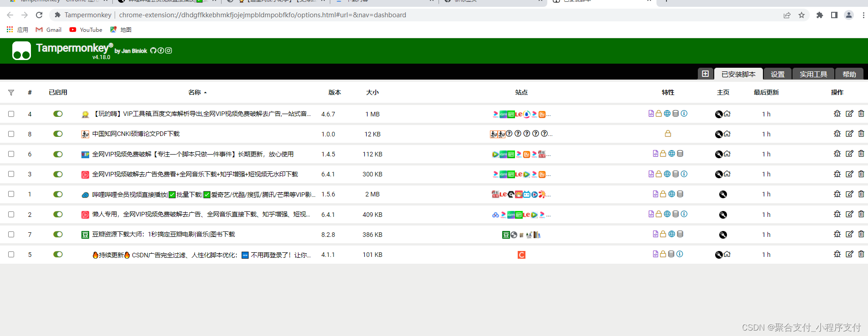Sort by the version column header
The width and height of the screenshot is (868, 336).
(335, 92)
